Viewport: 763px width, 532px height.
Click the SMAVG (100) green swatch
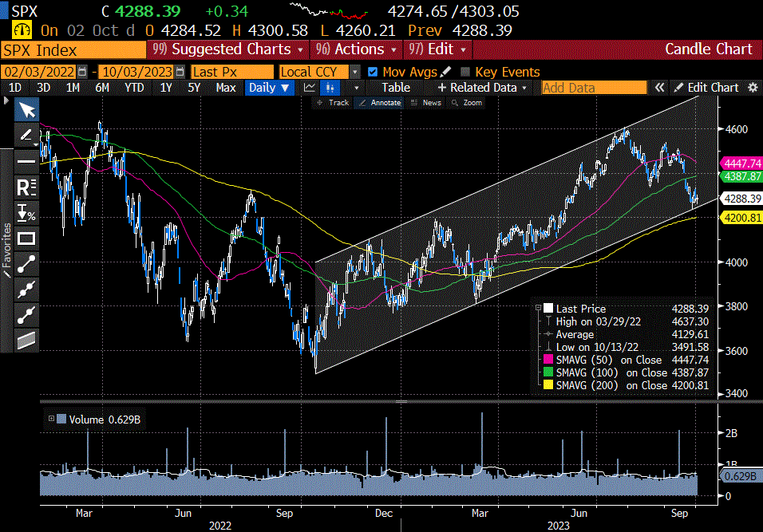point(548,372)
